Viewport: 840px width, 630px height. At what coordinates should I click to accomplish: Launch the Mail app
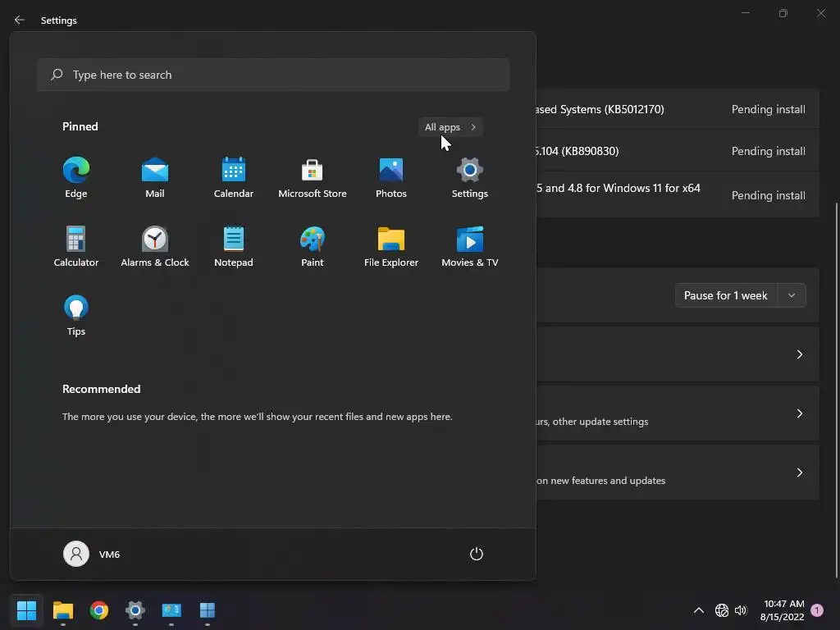155,178
